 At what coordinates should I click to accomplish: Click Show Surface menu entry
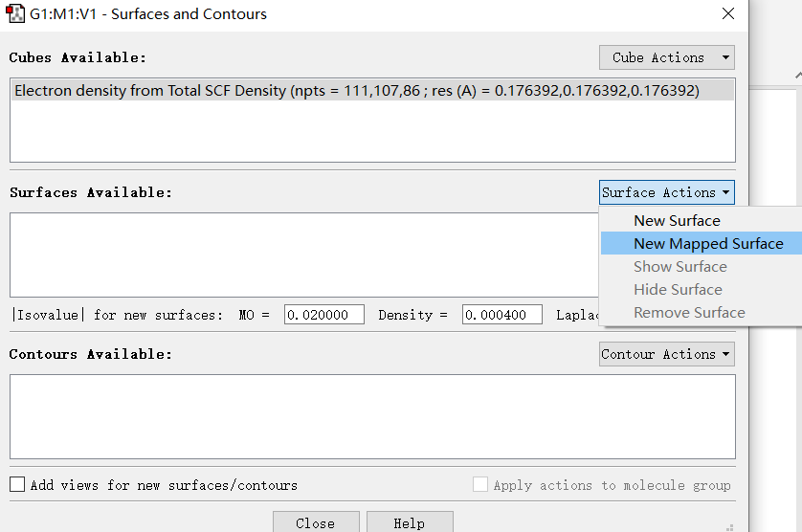(x=679, y=267)
